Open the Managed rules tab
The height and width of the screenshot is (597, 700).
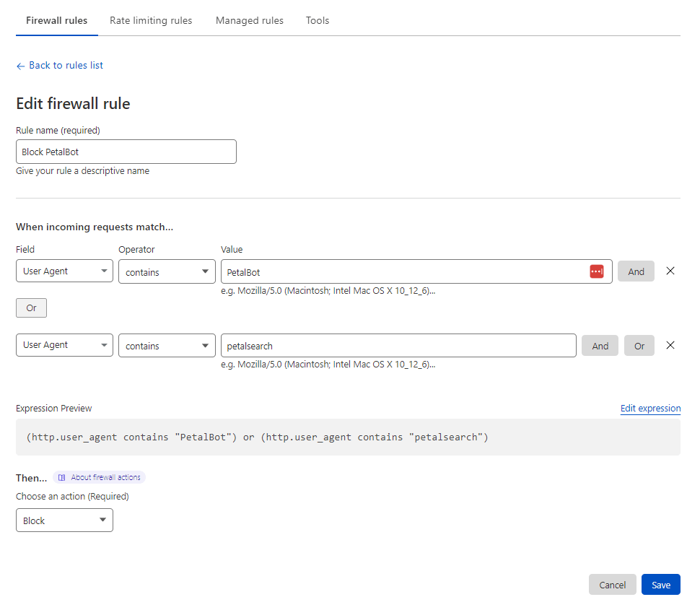250,20
